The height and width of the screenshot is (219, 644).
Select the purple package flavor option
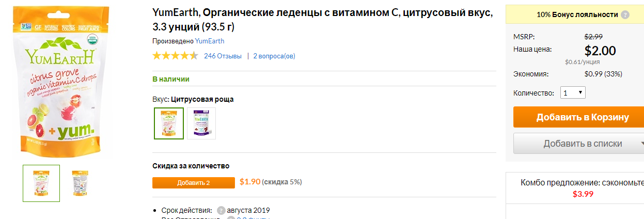click(201, 123)
